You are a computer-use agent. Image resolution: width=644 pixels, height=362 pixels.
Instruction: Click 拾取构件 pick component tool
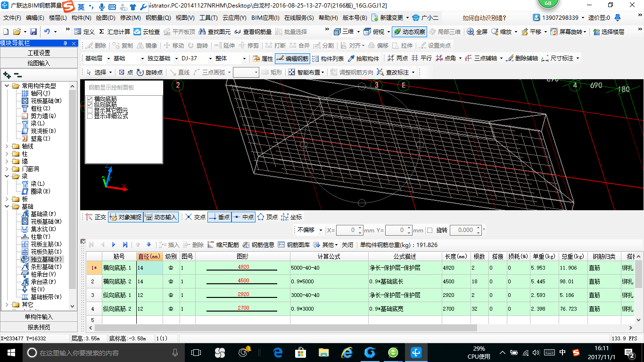point(363,58)
